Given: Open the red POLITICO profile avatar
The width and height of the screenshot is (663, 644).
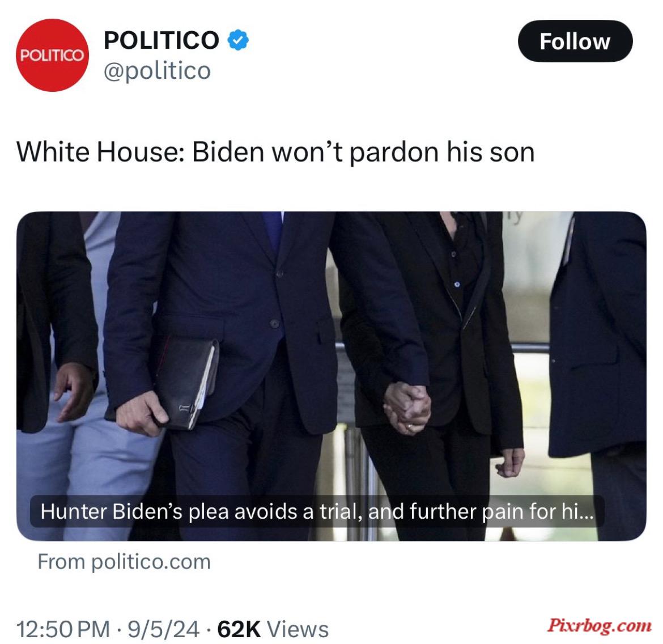Looking at the screenshot, I should [53, 55].
